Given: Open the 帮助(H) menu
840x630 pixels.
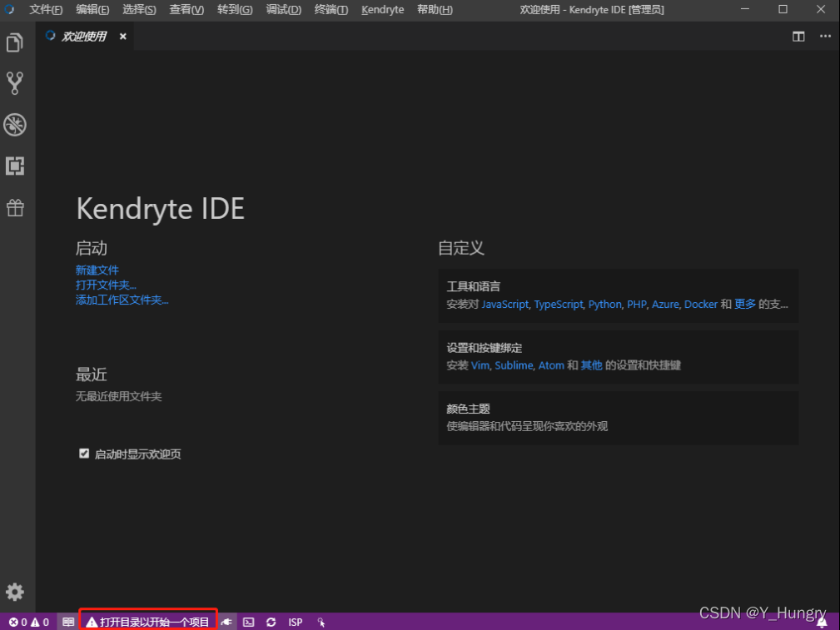Looking at the screenshot, I should coord(435,10).
